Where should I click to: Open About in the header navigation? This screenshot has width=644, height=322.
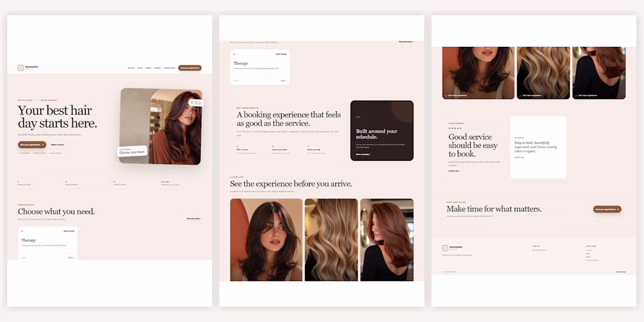click(140, 68)
